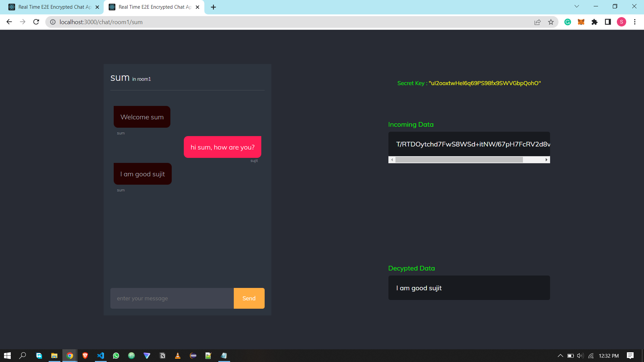Open Brave browser from the taskbar

coord(85,356)
